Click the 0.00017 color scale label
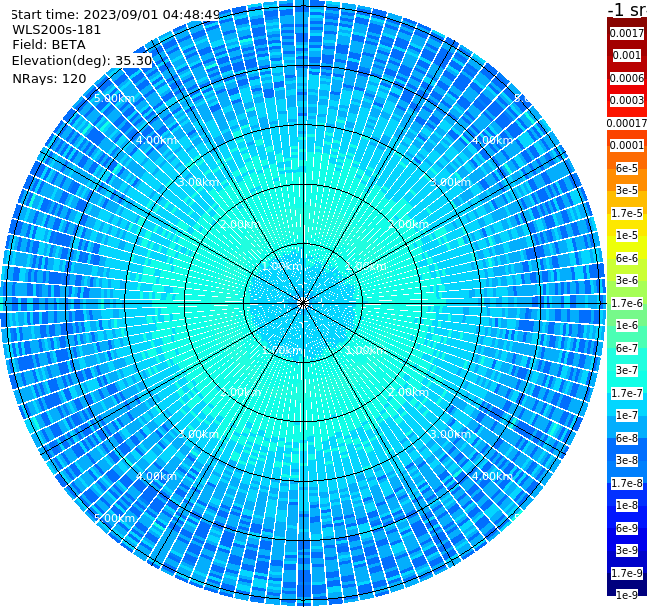Image resolution: width=647 pixels, height=607 pixels. 627,123
